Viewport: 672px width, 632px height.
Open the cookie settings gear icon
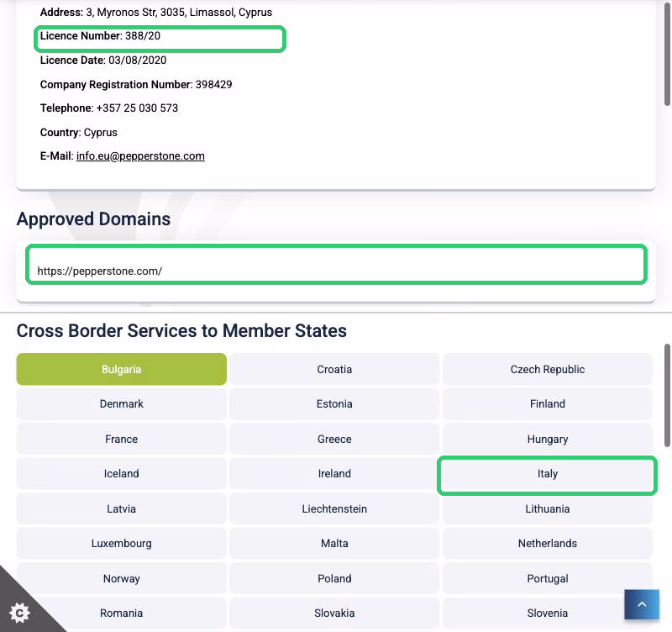(x=19, y=614)
